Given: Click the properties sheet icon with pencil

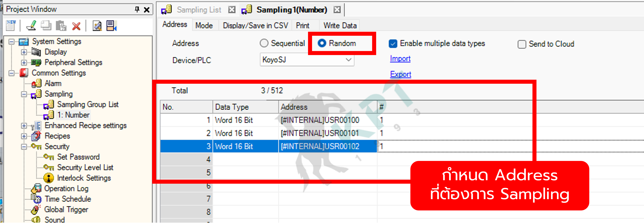Looking at the screenshot, I should coord(97,25).
